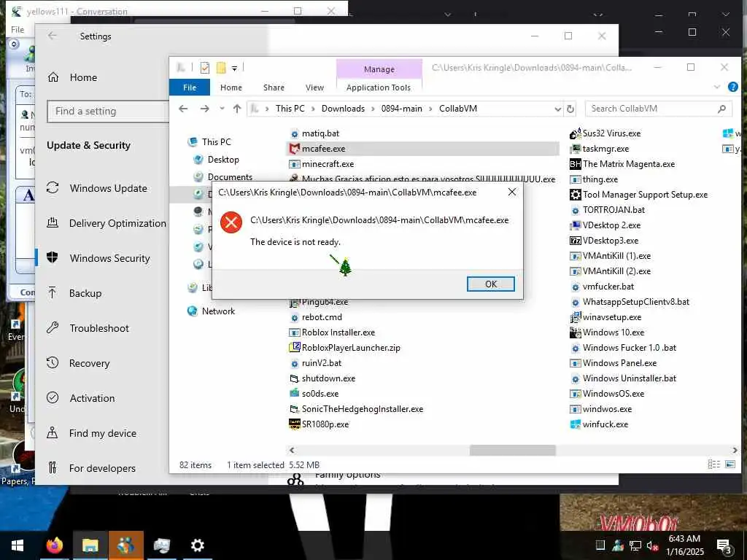Screen dimensions: 747x560
Task: Select RobloxPlayerLauncher.zip file
Action: click(351, 348)
